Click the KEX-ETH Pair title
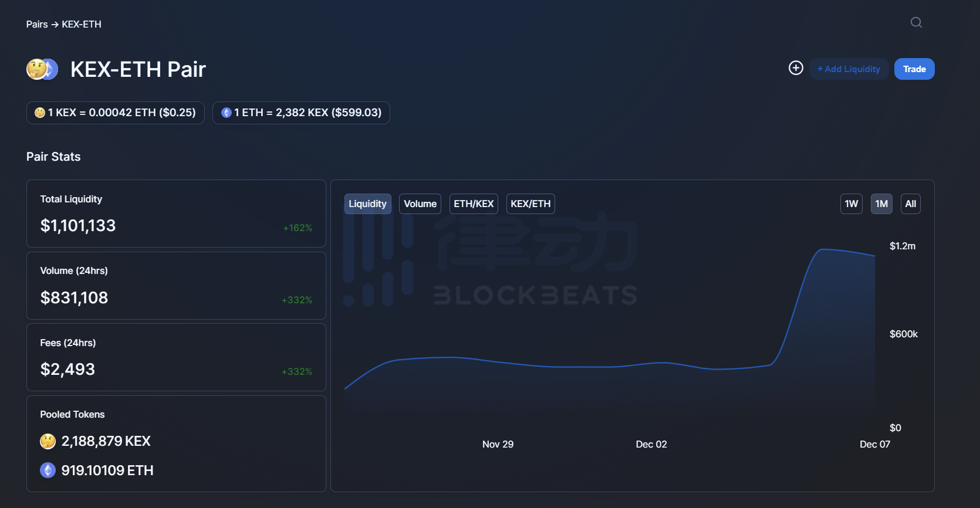 138,69
